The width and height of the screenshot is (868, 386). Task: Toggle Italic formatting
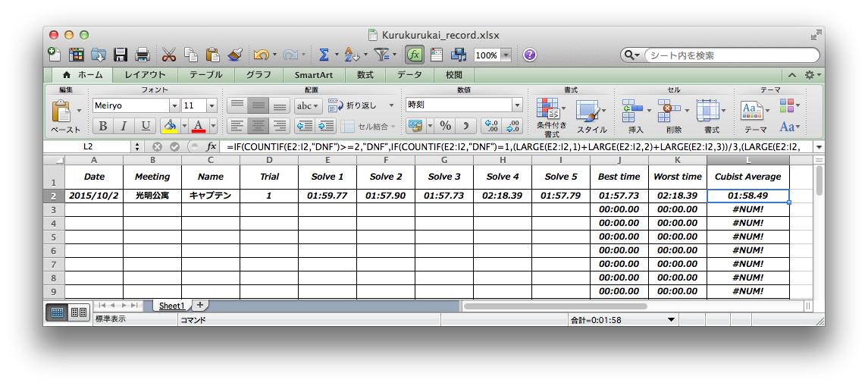(124, 126)
